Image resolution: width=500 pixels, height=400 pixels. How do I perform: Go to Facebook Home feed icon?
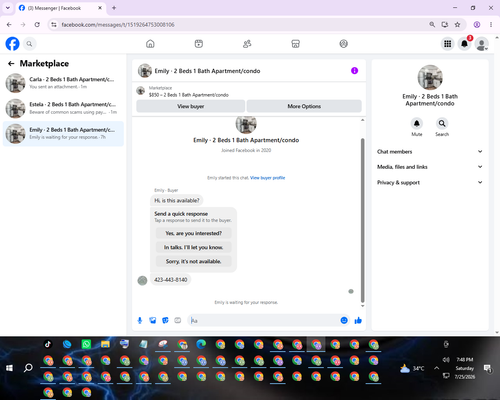point(150,44)
